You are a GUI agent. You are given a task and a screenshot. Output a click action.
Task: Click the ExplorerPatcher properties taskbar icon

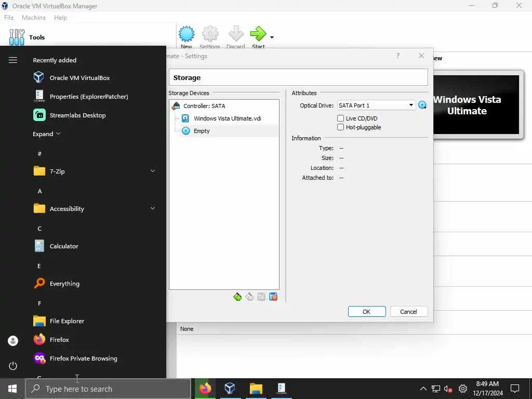(282, 389)
